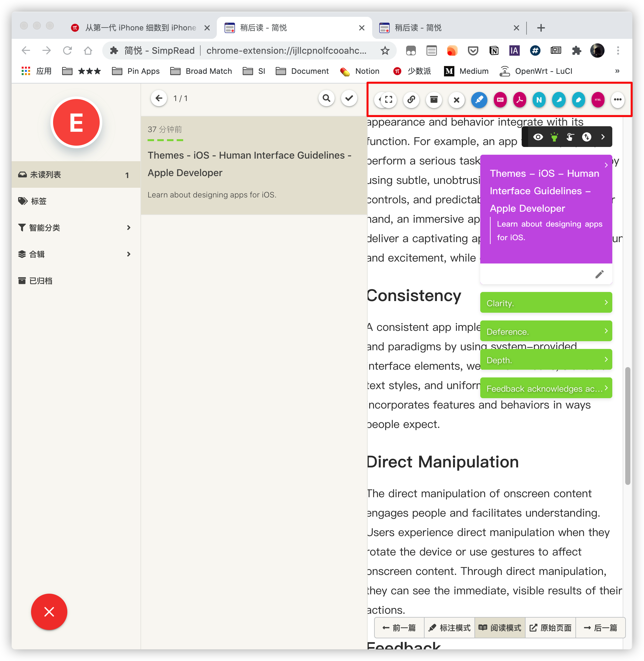Open 标签 in sidebar
Viewport: 644px width, 661px height.
point(76,201)
